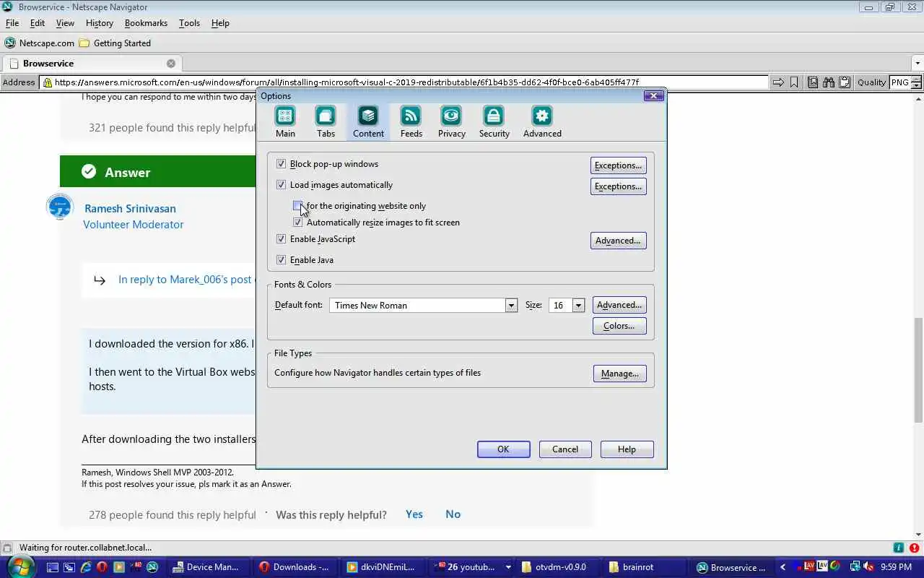Toggle Enable JavaScript checkbox
The image size is (924, 578).
tap(282, 239)
